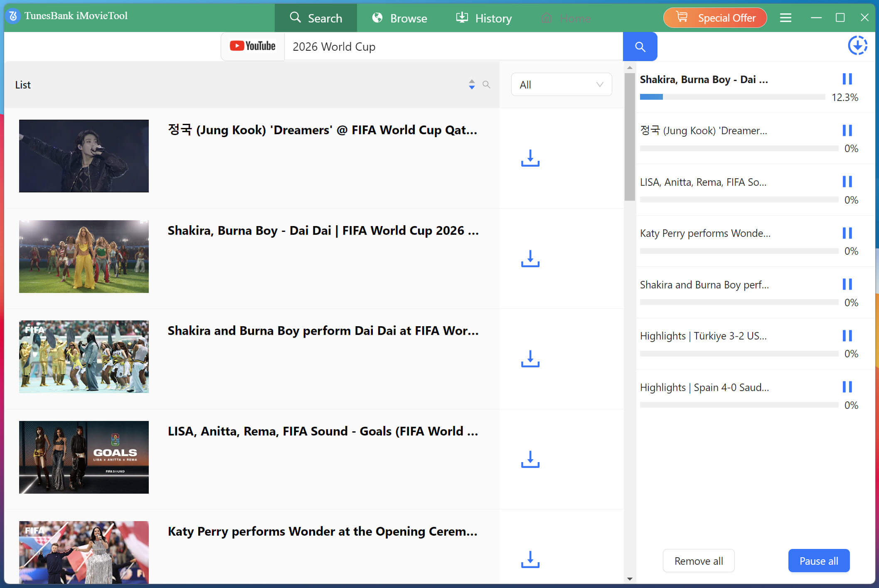This screenshot has height=588, width=879.
Task: Select queue item 'Highlights | Spain 4-0 Saud...'
Action: 704,387
